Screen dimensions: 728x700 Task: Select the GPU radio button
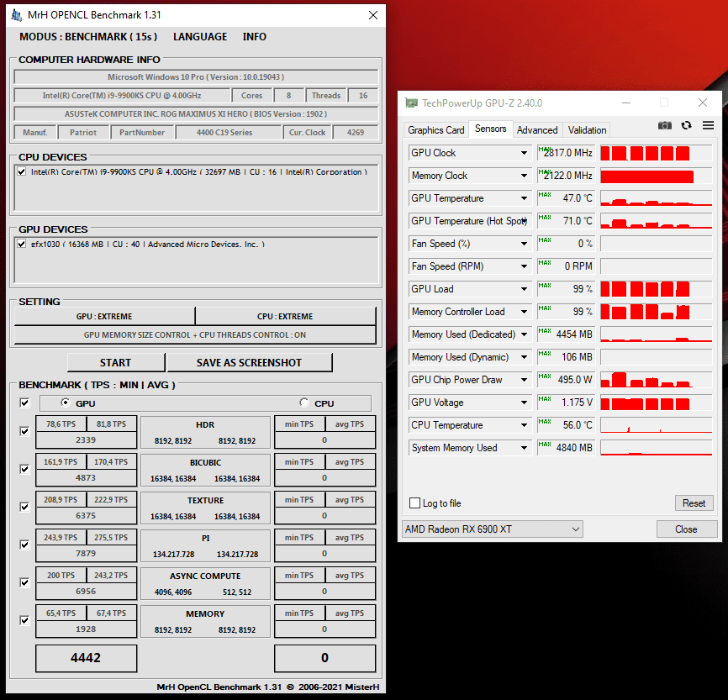coord(66,403)
